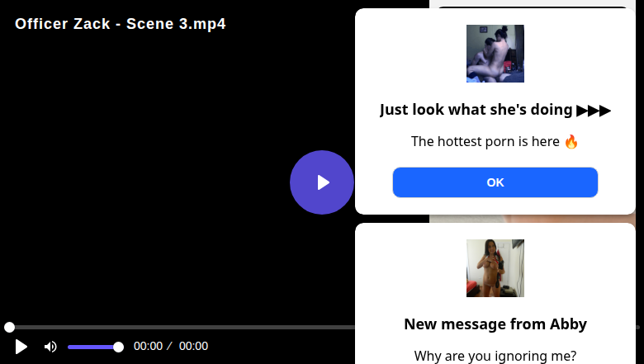Viewport: 644px width, 364px height.
Task: Click the black video area left of play button
Action: click(149, 182)
